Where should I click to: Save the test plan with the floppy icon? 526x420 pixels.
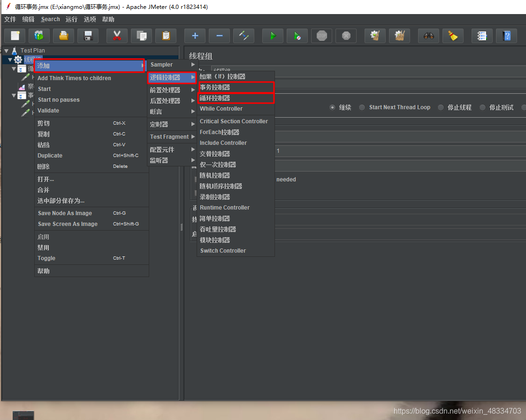(x=88, y=36)
